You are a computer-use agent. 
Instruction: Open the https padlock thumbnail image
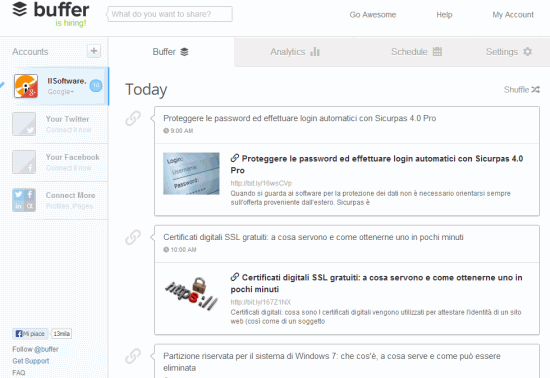tap(191, 293)
